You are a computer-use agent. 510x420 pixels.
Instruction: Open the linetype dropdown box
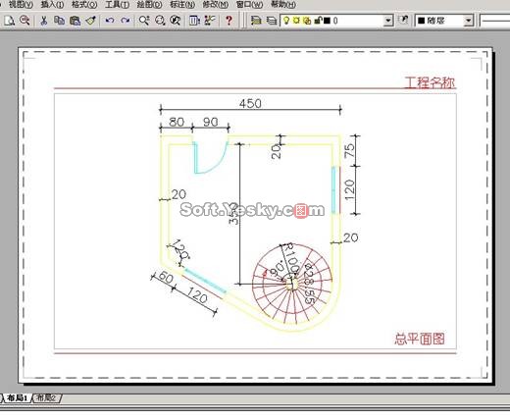coord(495,21)
